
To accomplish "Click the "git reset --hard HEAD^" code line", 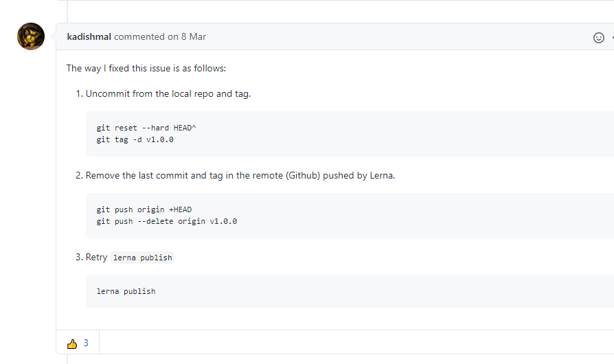I will pyautogui.click(x=147, y=128).
